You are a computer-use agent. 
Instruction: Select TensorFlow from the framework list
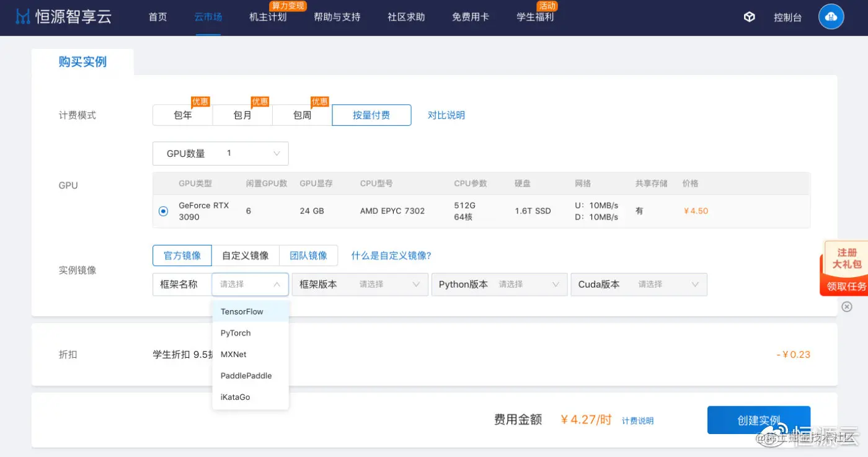[250, 311]
